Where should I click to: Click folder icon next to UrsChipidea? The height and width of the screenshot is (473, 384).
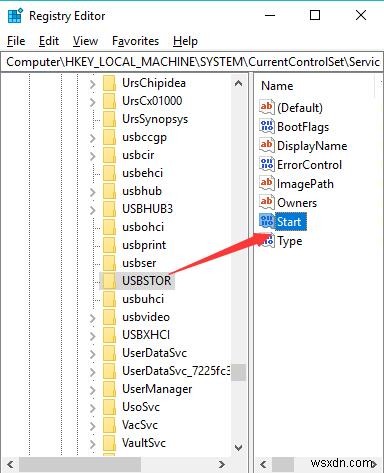(x=109, y=83)
